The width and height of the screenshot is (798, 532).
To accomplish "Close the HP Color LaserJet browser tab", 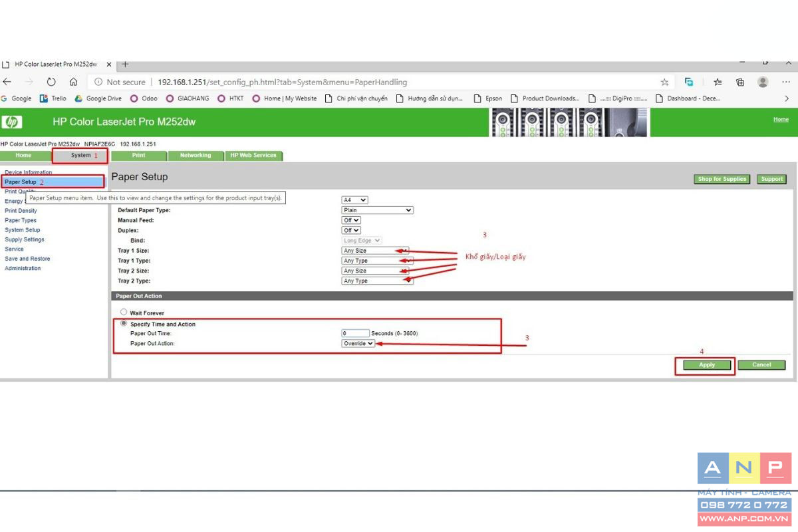I will [109, 65].
